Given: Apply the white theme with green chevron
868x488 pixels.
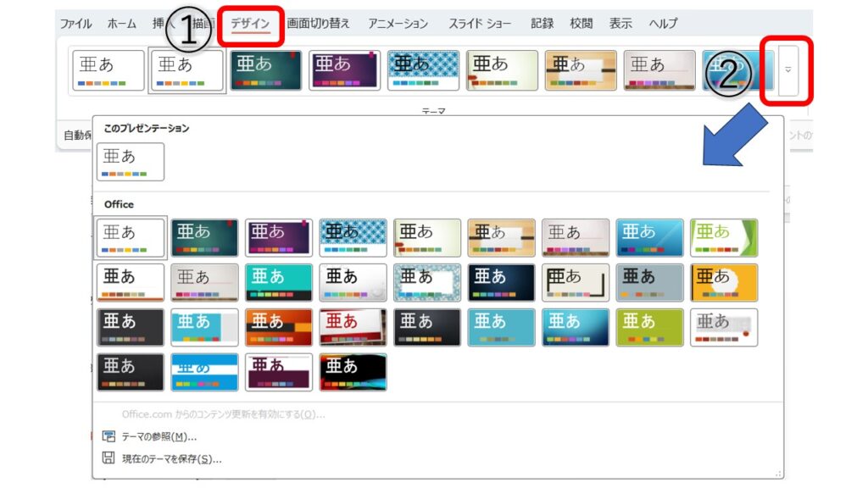Looking at the screenshot, I should [724, 238].
